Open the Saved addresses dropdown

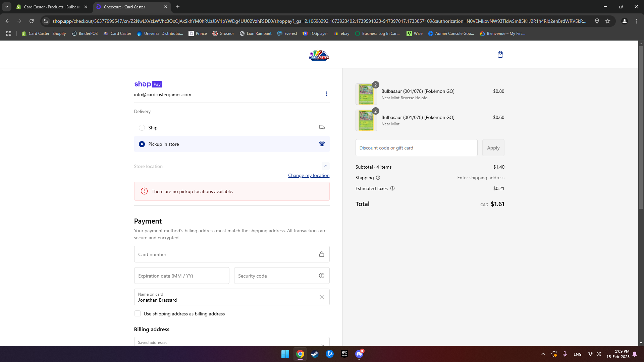(231, 342)
